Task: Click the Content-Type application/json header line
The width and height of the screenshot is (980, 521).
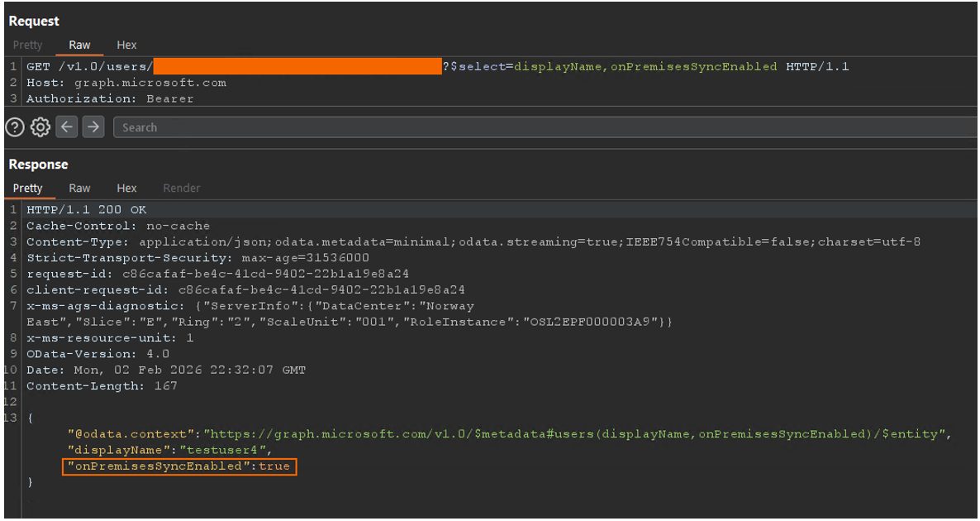Action: [473, 242]
